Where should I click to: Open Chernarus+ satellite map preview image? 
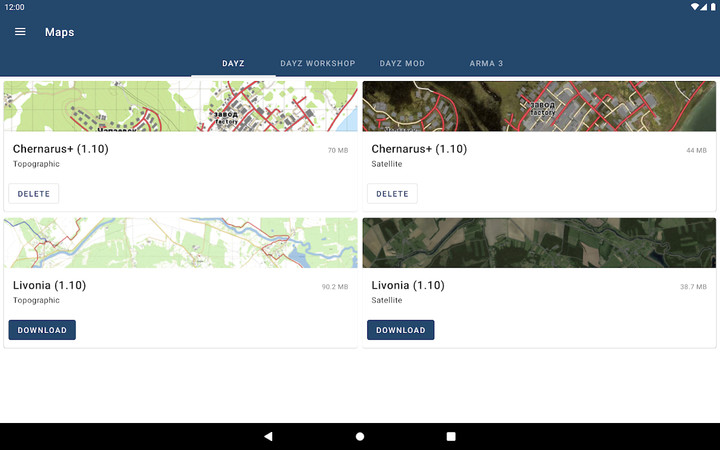tap(539, 106)
